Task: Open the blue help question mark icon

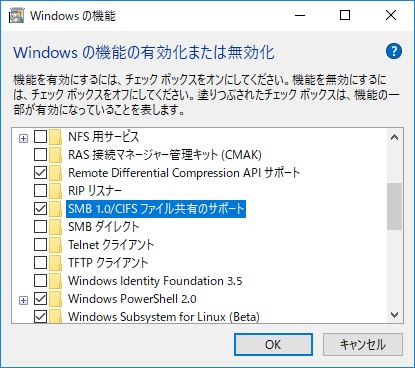Action: 394,51
